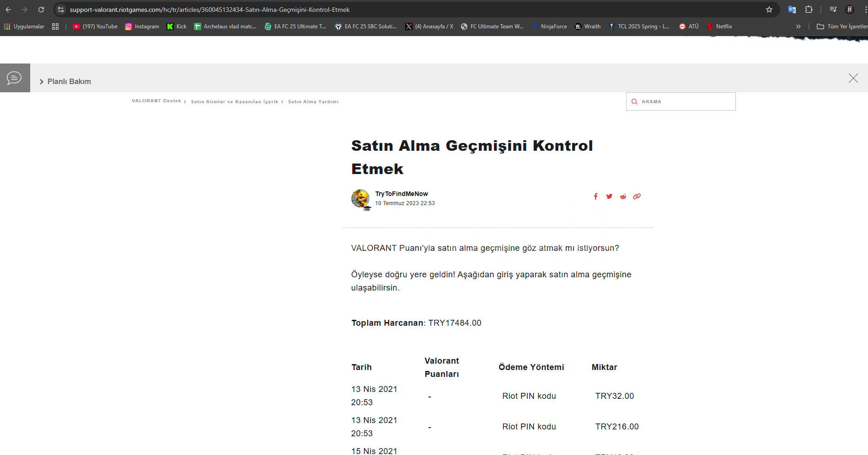
Task: Share article via Twitter icon
Action: pos(609,196)
